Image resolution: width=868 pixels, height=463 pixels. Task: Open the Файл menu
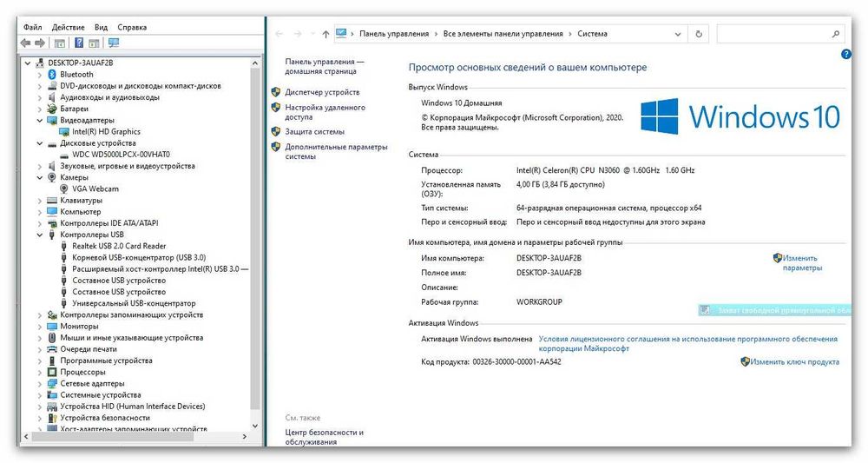(33, 27)
